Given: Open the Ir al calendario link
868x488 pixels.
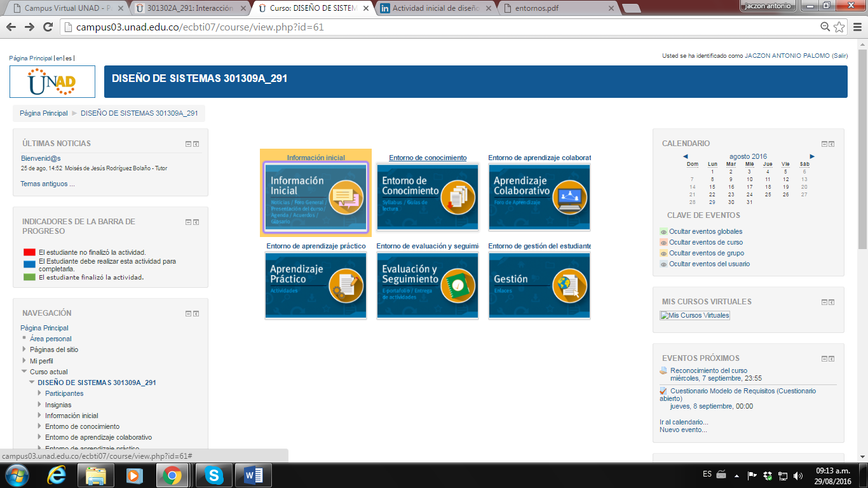Looking at the screenshot, I should click(684, 422).
